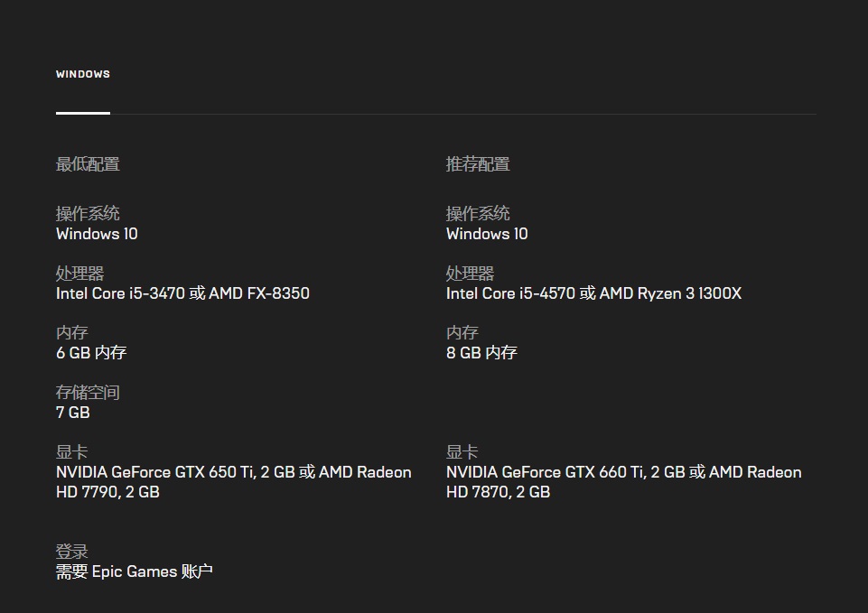The height and width of the screenshot is (613, 868).
Task: Select the WINDOWS tab
Action: tap(83, 74)
